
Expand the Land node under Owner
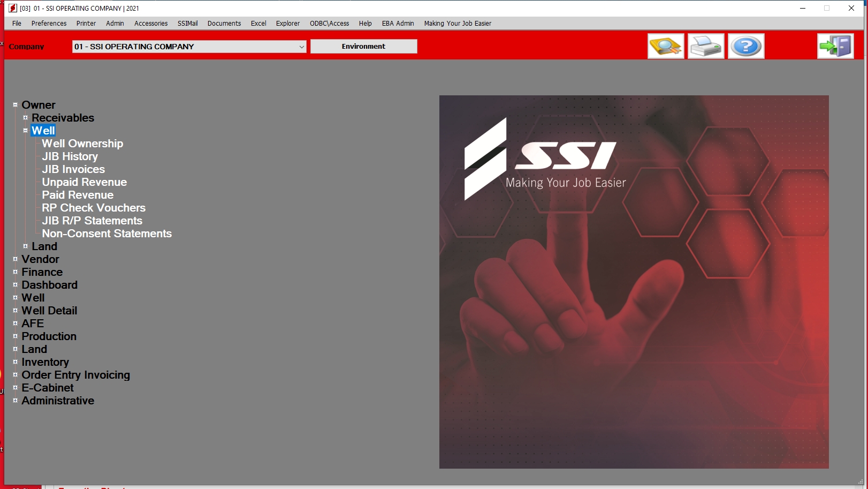click(25, 246)
